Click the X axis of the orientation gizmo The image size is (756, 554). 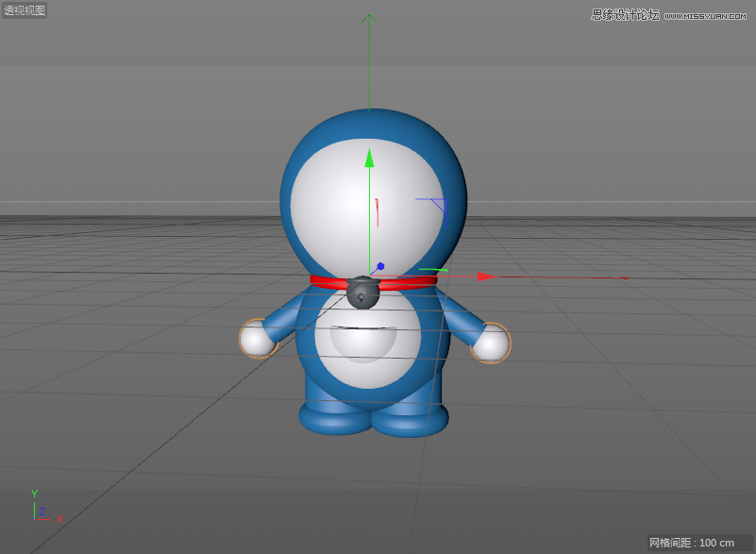point(59,518)
